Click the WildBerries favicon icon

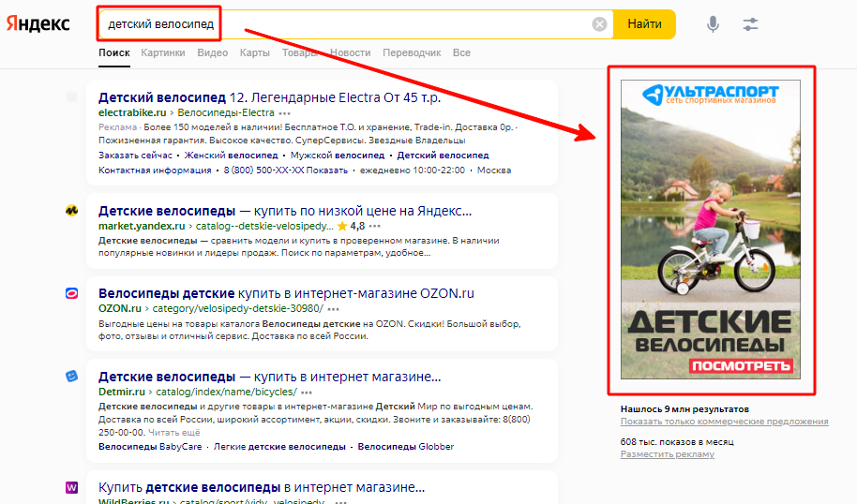(72, 487)
